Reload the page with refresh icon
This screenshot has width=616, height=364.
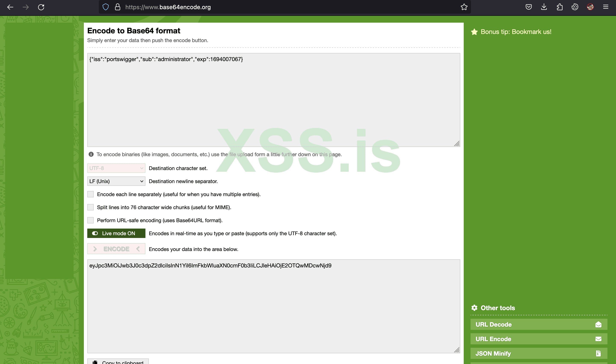pos(41,7)
